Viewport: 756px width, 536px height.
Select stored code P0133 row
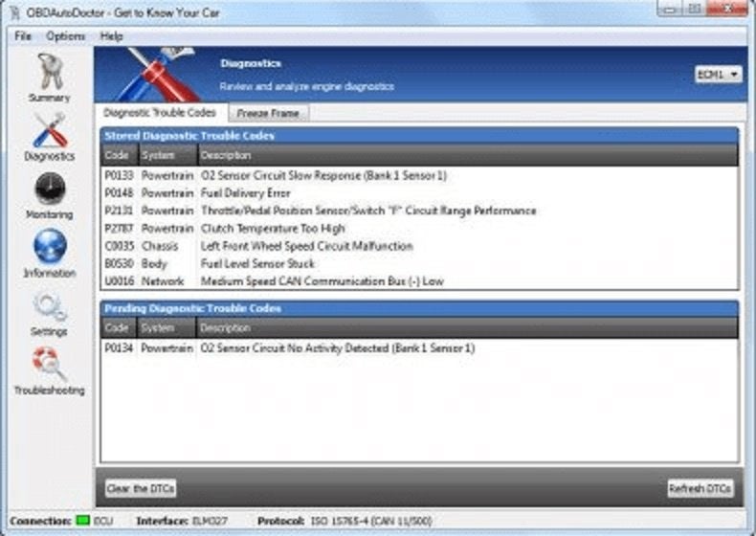[x=419, y=175]
